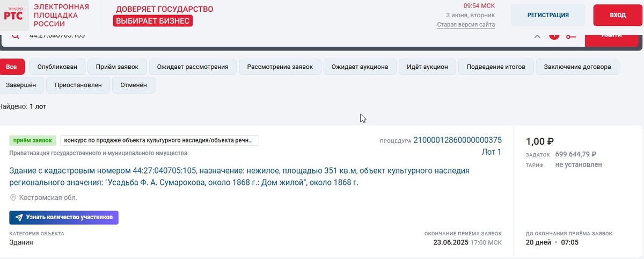Select the Все status filter

12,67
